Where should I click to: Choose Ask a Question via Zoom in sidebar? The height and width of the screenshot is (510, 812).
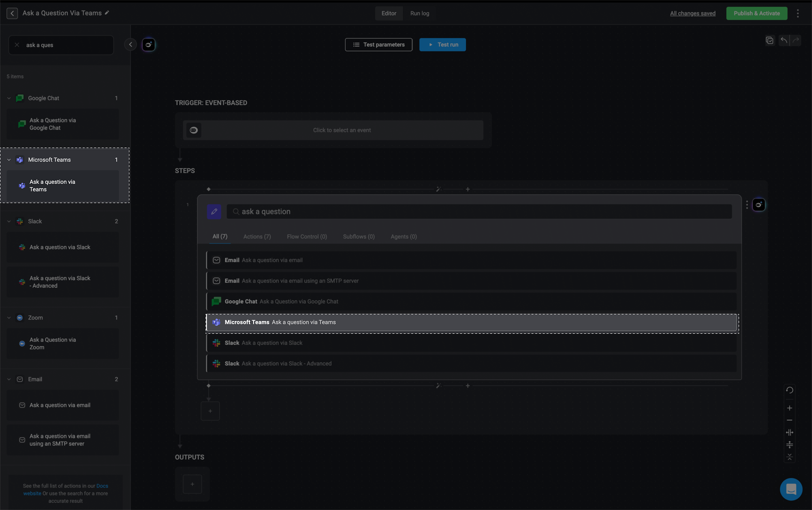point(63,344)
